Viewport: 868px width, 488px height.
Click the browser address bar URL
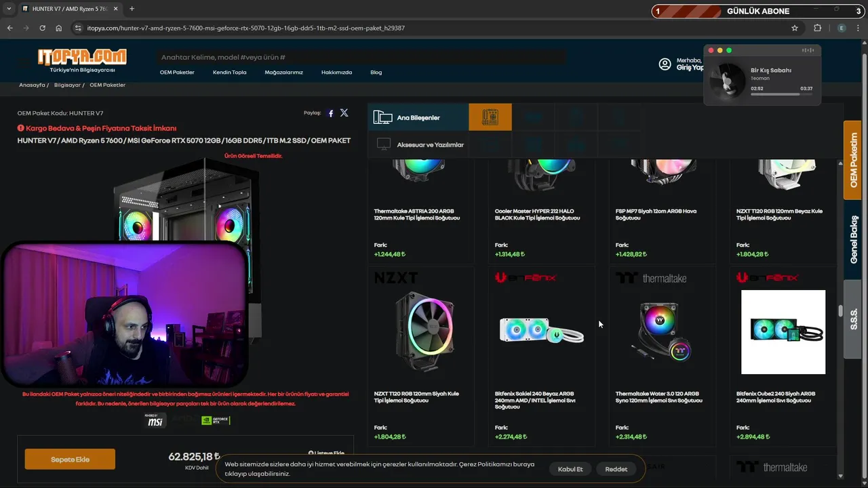[x=245, y=28]
